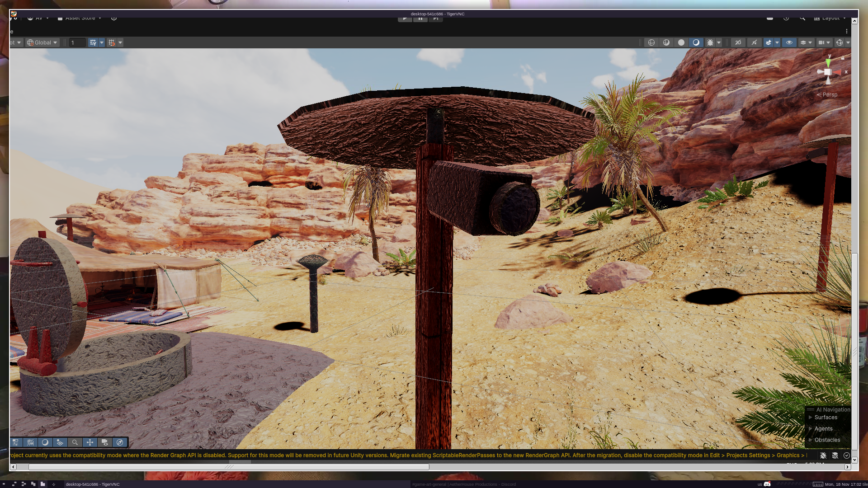The height and width of the screenshot is (488, 868).
Task: Click the debug draw mode bug icon
Action: click(710, 42)
